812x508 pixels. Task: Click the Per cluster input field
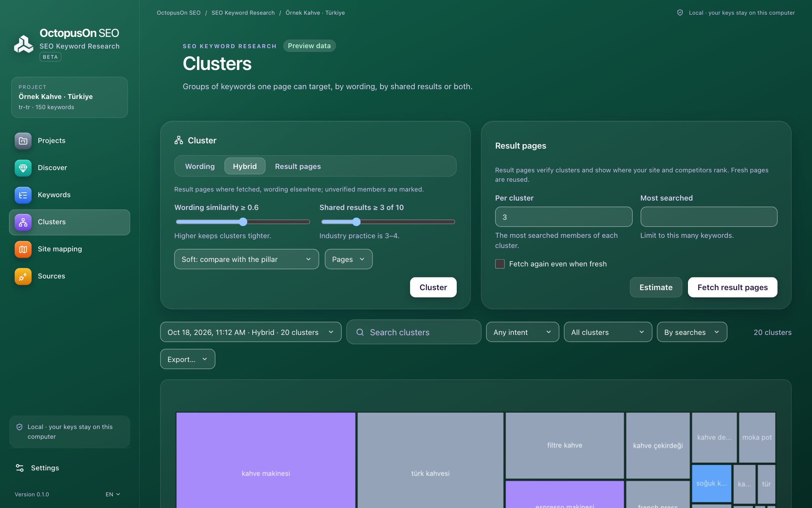coord(564,217)
